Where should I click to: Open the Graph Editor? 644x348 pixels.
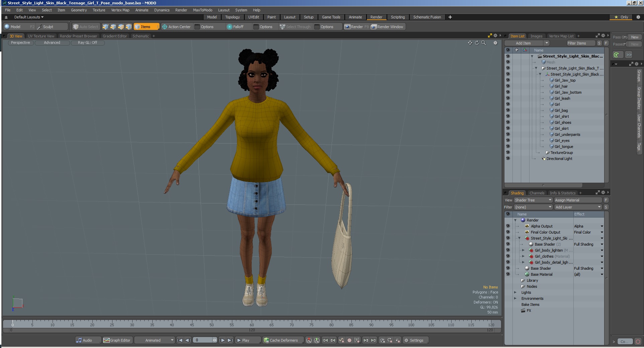[x=117, y=340]
